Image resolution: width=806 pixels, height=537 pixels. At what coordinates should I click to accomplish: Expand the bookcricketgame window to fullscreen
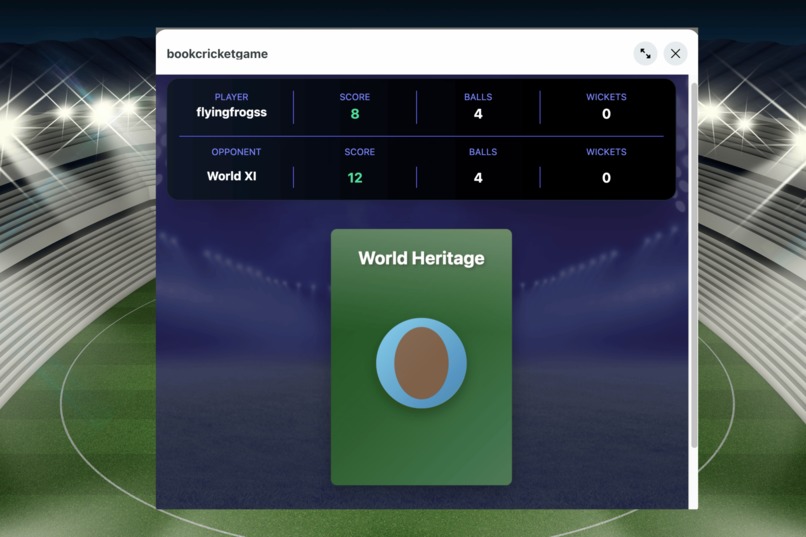coord(645,53)
